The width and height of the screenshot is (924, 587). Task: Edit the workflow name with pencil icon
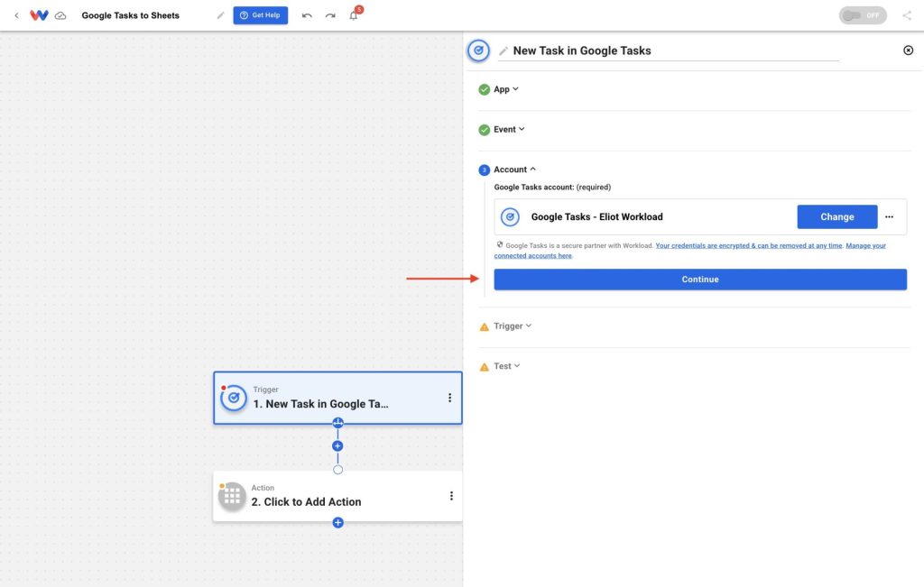pyautogui.click(x=220, y=15)
